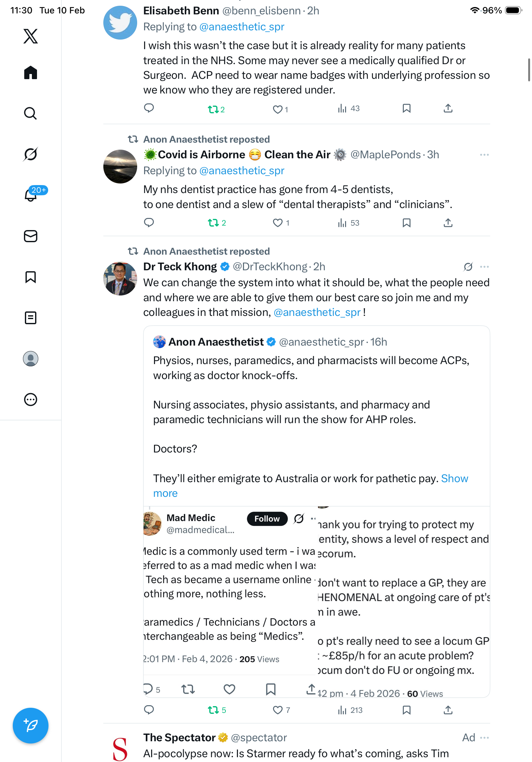
Task: Open Bookmarks in the sidebar
Action: coord(31,277)
